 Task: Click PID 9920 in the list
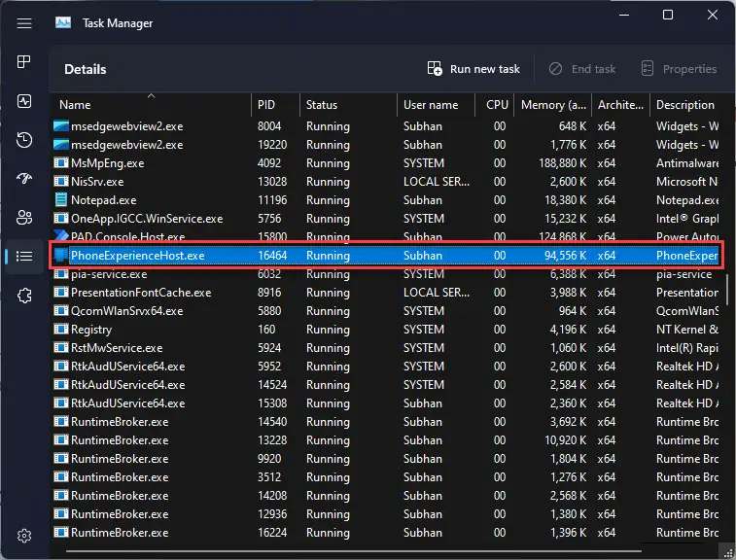pos(269,459)
